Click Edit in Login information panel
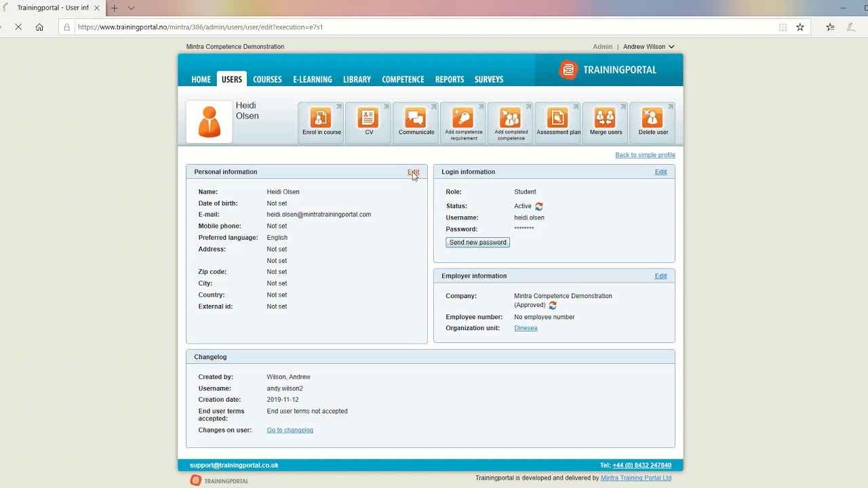The image size is (868, 488). pos(660,172)
